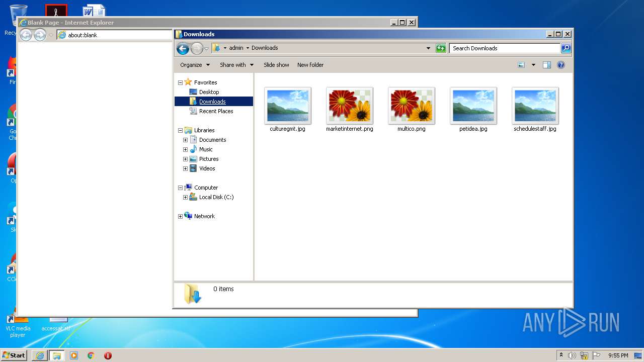Click Internet Explorer back button

(x=26, y=35)
